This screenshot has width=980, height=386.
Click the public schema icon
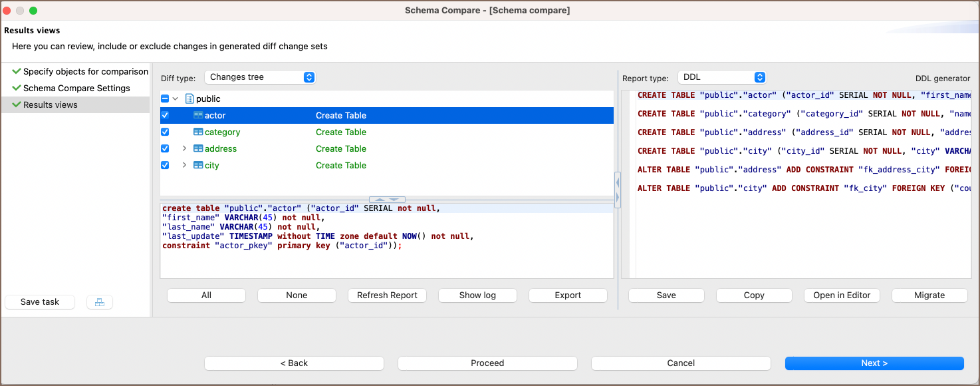(x=189, y=98)
